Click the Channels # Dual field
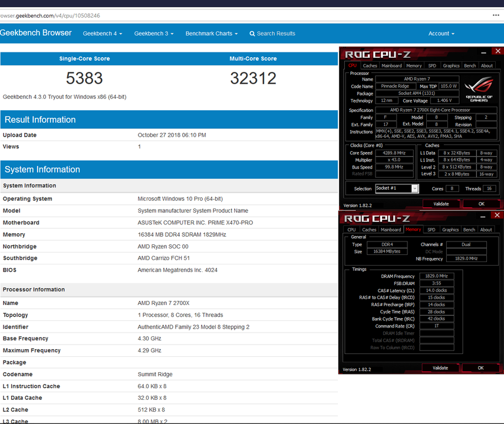Image resolution: width=504 pixels, height=424 pixels. coord(466,244)
